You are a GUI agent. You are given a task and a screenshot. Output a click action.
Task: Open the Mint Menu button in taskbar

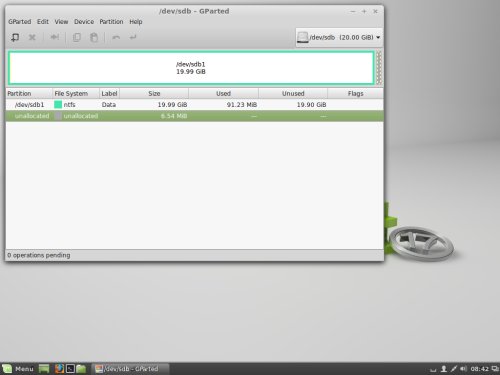[18, 369]
